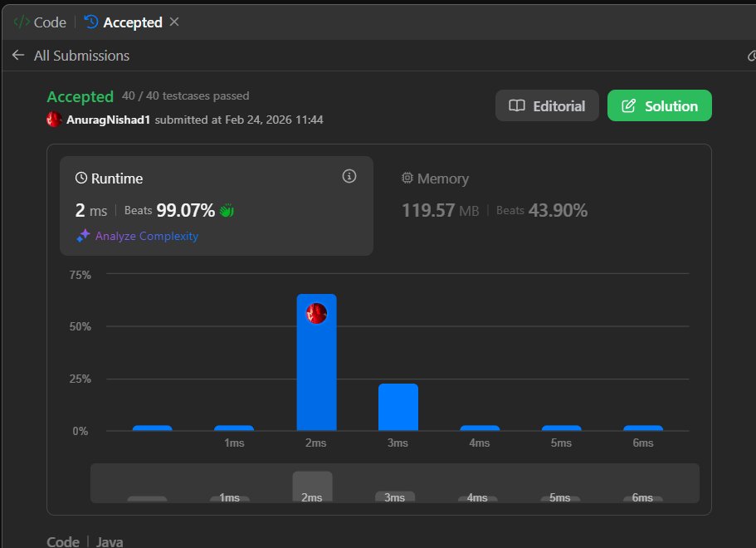Image resolution: width=756 pixels, height=548 pixels.
Task: Click the clapping hands icon after 99.07%
Action: pyautogui.click(x=227, y=210)
